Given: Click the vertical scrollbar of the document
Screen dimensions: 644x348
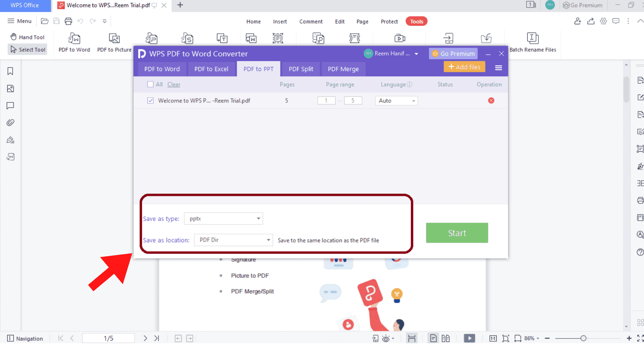Looking at the screenshot, I should (x=626, y=90).
